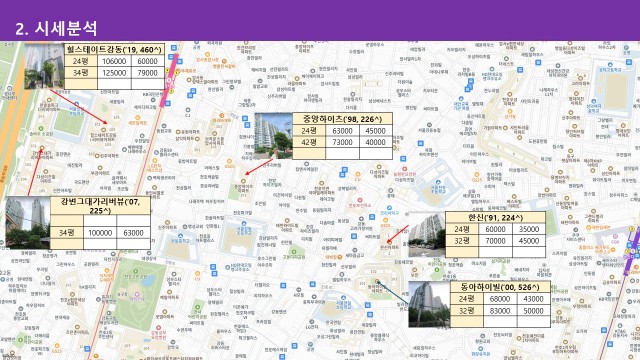Select the 32평 label in 한신 table
The height and width of the screenshot is (360, 640).
tap(462, 241)
